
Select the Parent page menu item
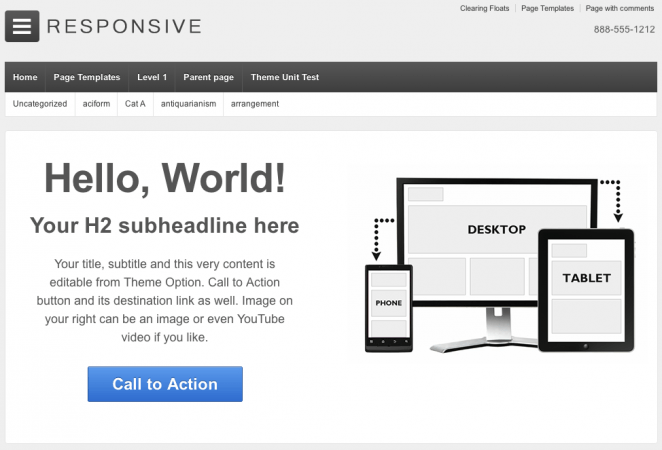point(208,77)
